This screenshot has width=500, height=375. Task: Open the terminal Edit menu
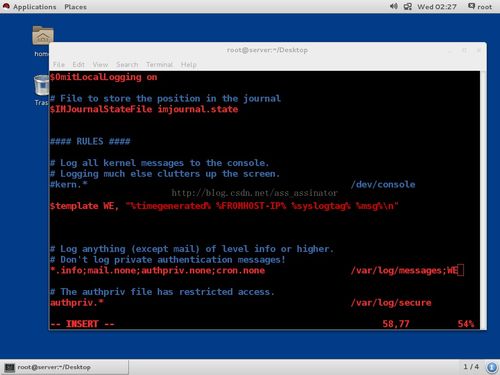click(x=79, y=64)
